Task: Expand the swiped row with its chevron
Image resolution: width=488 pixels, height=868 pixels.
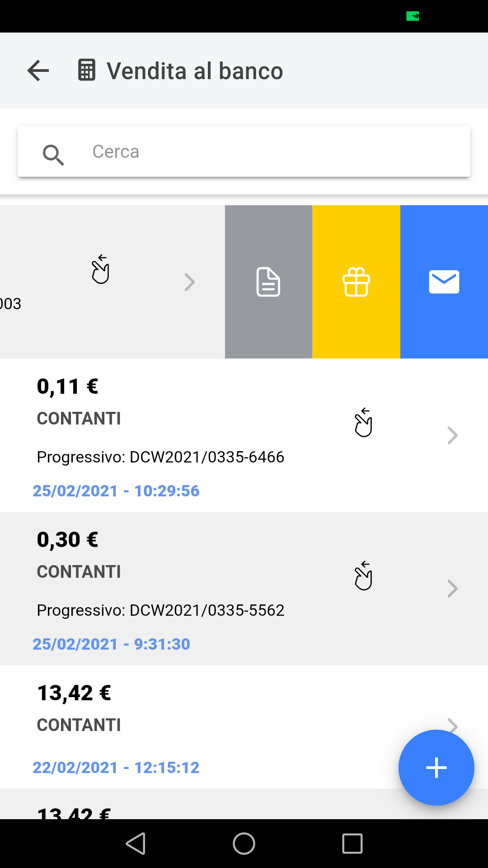Action: point(190,282)
